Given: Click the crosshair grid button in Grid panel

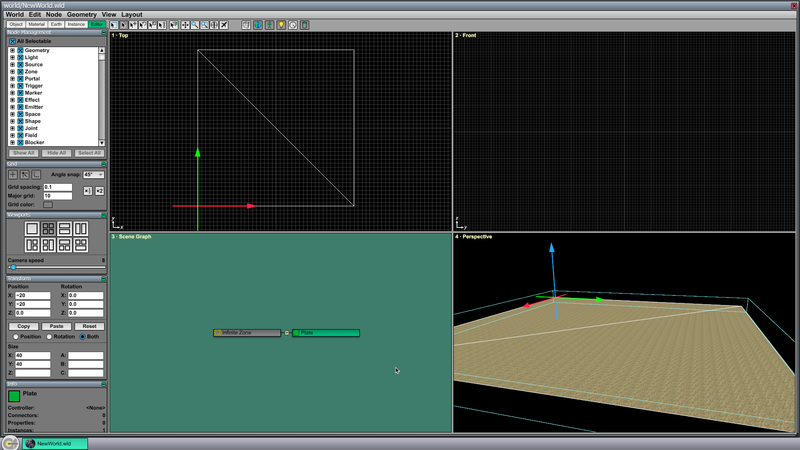Looking at the screenshot, I should pyautogui.click(x=13, y=174).
